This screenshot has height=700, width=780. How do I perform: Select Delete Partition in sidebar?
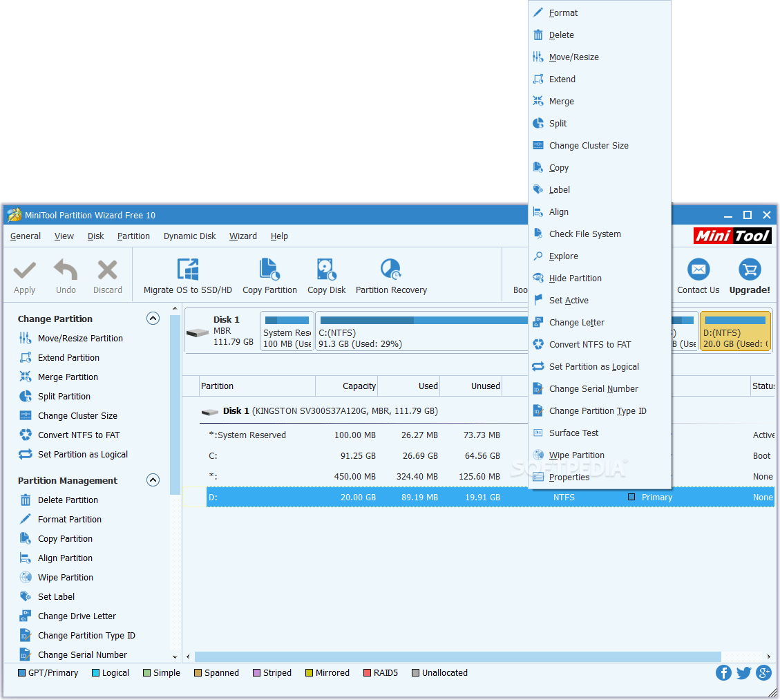[58, 500]
